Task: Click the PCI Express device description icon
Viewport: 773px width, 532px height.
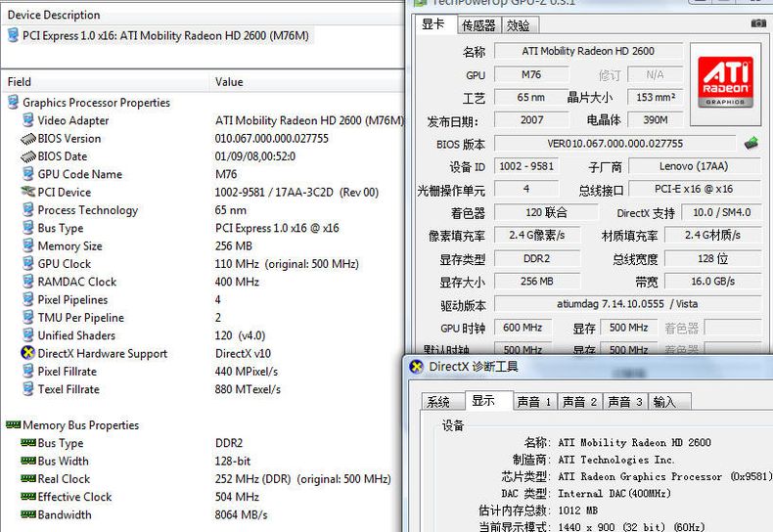Action: [x=14, y=35]
